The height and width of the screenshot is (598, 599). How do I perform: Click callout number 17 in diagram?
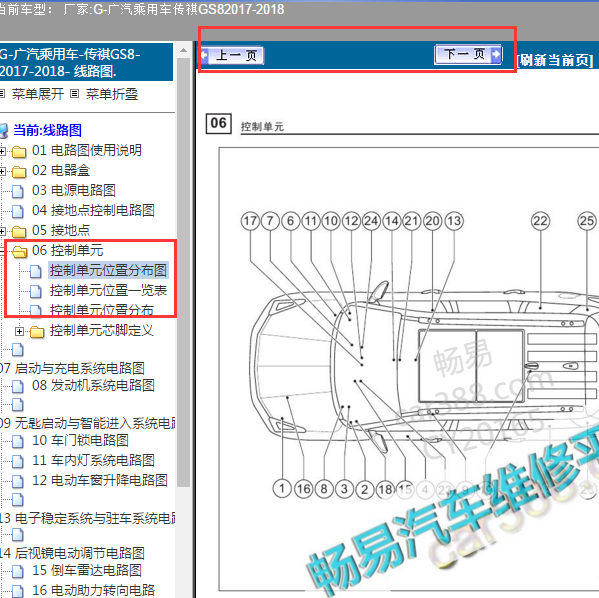point(250,221)
